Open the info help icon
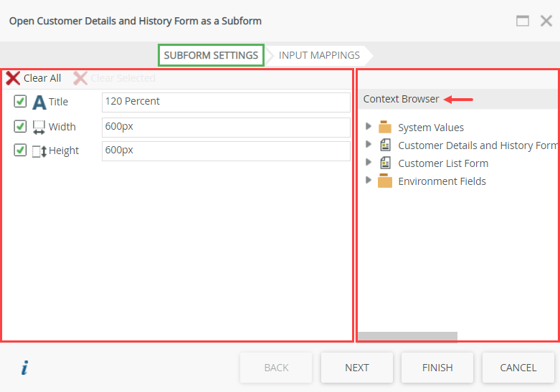 pyautogui.click(x=24, y=368)
